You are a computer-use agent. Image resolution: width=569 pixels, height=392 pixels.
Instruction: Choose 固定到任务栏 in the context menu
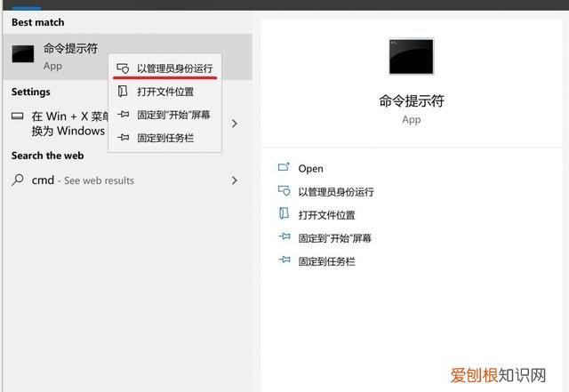[164, 138]
